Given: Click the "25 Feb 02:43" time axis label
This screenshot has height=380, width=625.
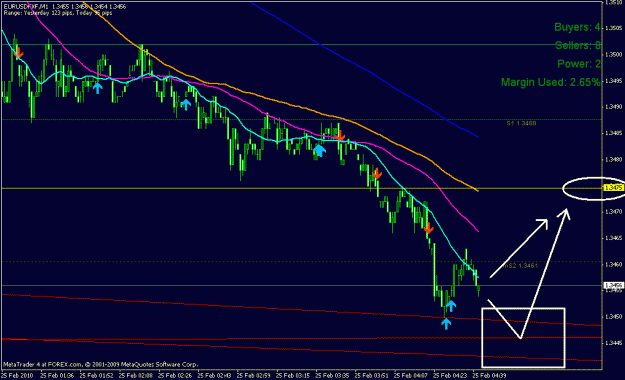Looking at the screenshot, I should [x=214, y=376].
